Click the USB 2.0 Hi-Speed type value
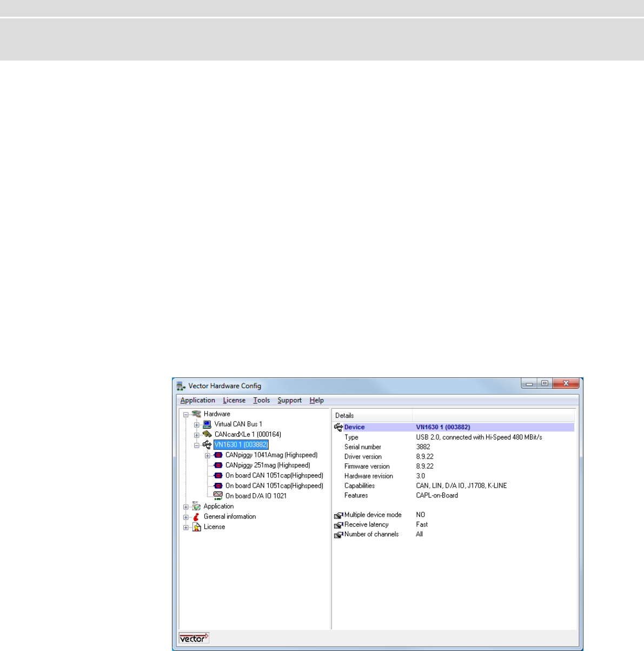The image size is (644, 651). [479, 437]
